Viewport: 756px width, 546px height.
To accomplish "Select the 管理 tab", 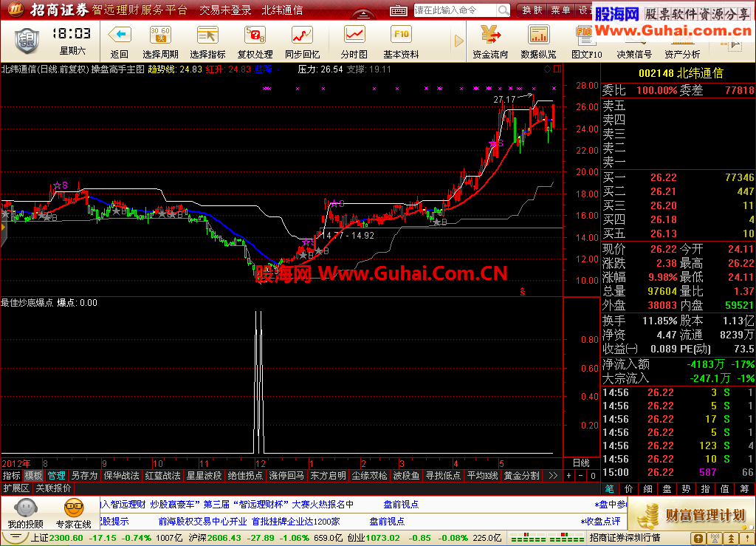I will pos(56,476).
